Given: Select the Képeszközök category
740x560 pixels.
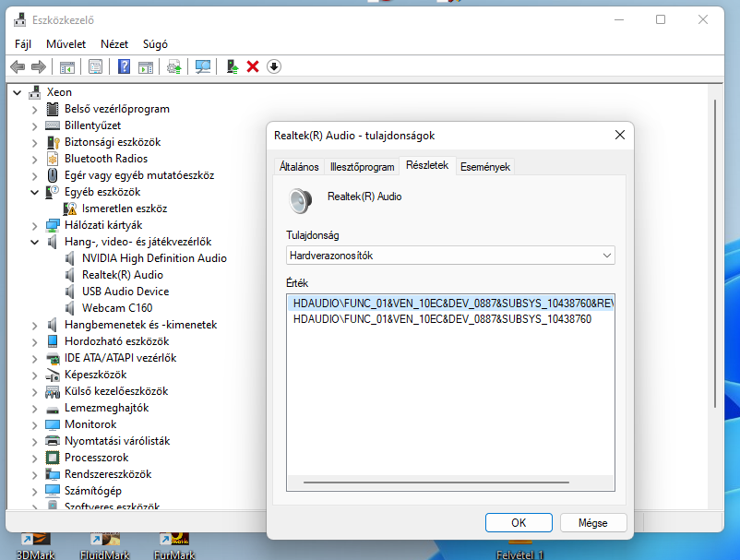Looking at the screenshot, I should [x=95, y=375].
